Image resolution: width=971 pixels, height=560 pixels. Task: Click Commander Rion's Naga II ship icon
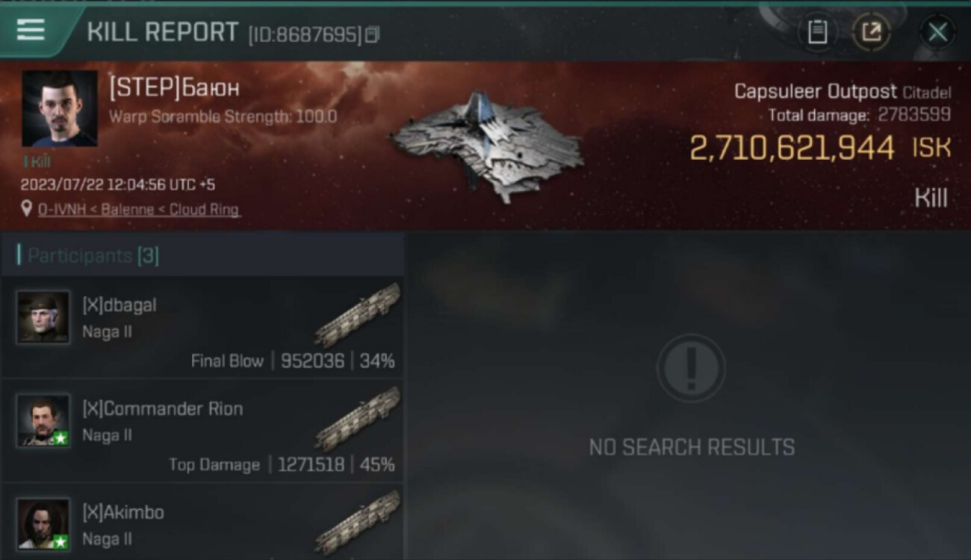click(357, 419)
